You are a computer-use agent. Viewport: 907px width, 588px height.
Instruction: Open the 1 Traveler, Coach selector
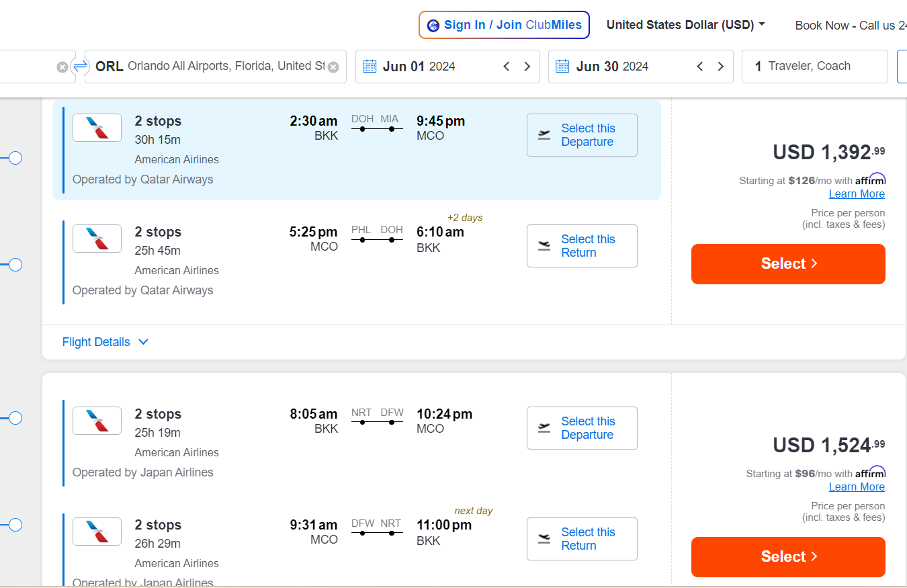point(815,67)
